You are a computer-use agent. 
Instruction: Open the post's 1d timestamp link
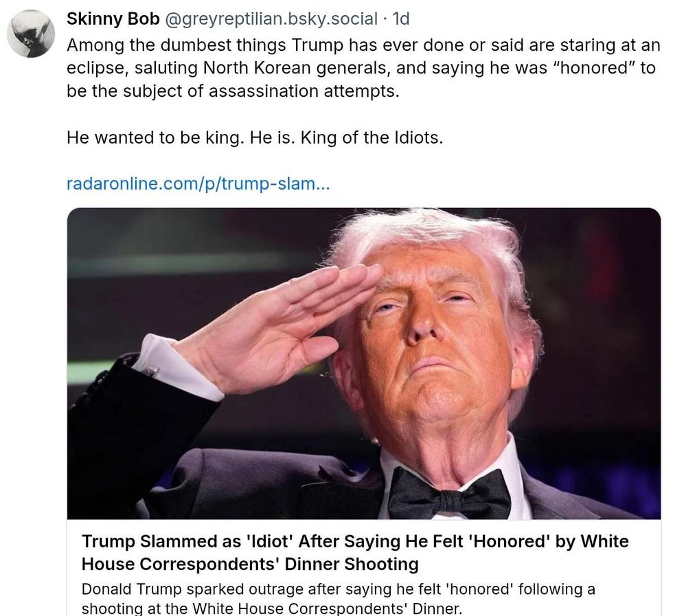(401, 19)
